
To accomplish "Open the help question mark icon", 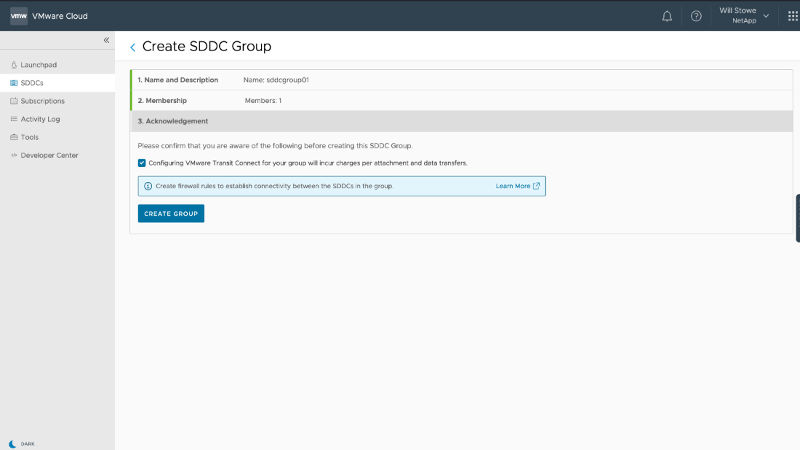I will pyautogui.click(x=696, y=16).
